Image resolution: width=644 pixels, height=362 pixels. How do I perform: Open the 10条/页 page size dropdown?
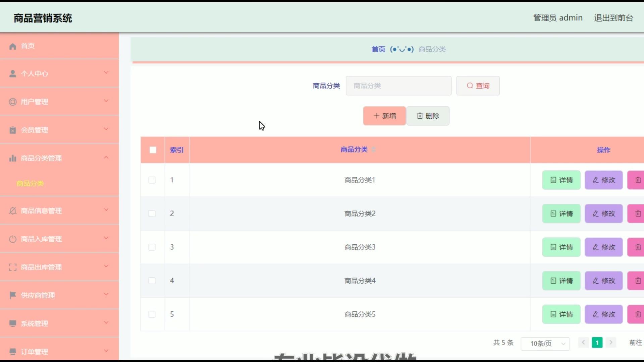point(545,344)
